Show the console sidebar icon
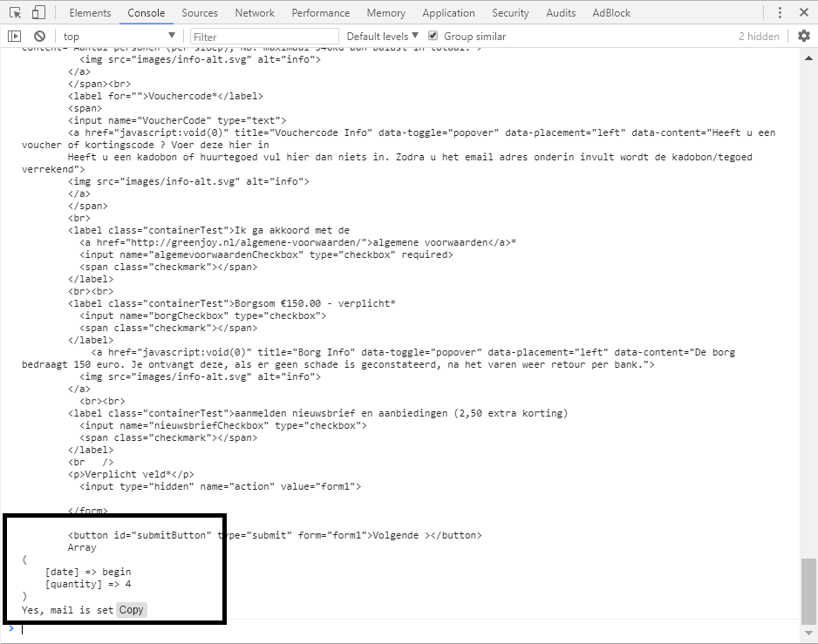Screen dimensions: 818x644 pyautogui.click(x=14, y=36)
